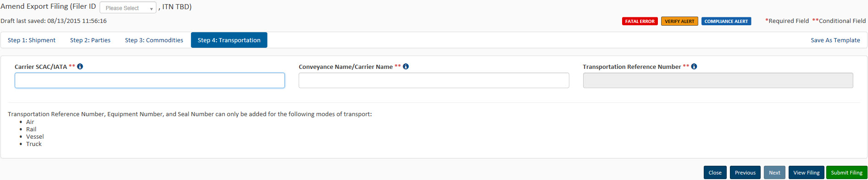Open the Filer ID Please Select dropdown
The height and width of the screenshot is (180, 868).
(128, 8)
